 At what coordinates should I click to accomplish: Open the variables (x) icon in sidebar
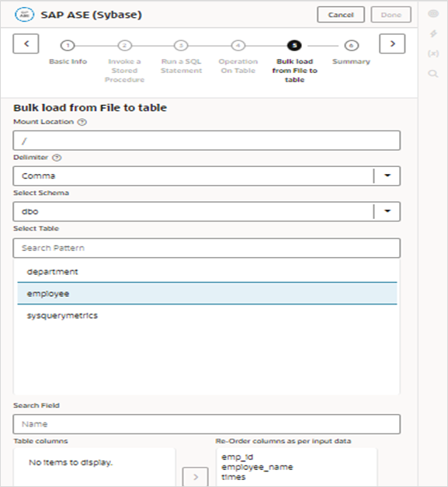click(433, 54)
